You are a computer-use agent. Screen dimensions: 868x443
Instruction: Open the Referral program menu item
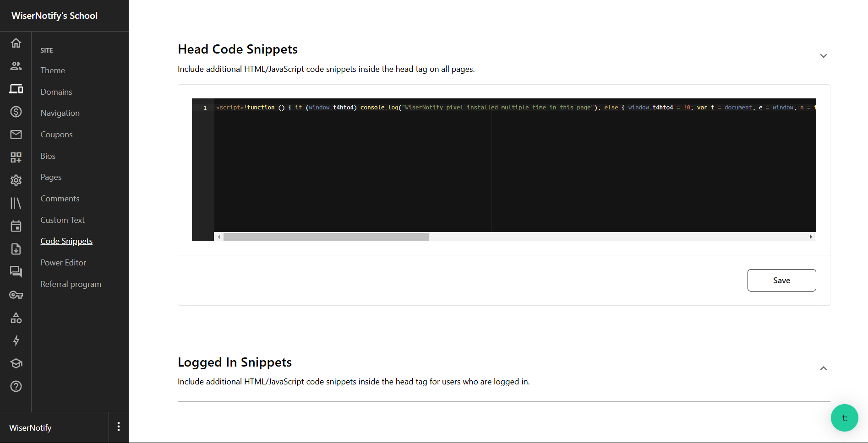click(x=71, y=284)
